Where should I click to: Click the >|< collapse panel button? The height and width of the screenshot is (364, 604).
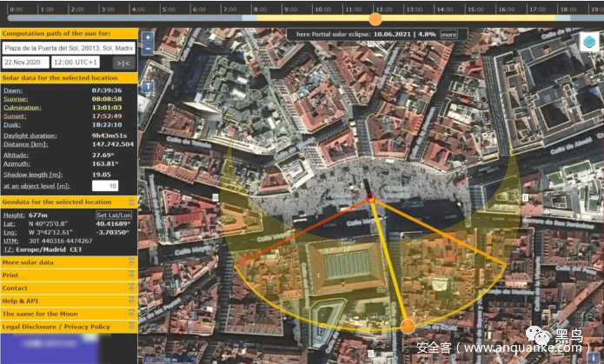pyautogui.click(x=123, y=63)
